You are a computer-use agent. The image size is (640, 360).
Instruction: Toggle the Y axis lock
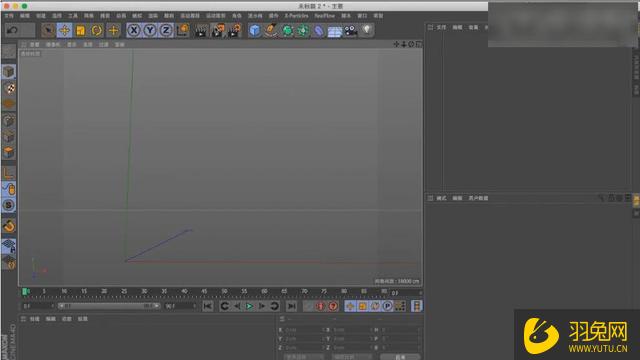point(150,30)
